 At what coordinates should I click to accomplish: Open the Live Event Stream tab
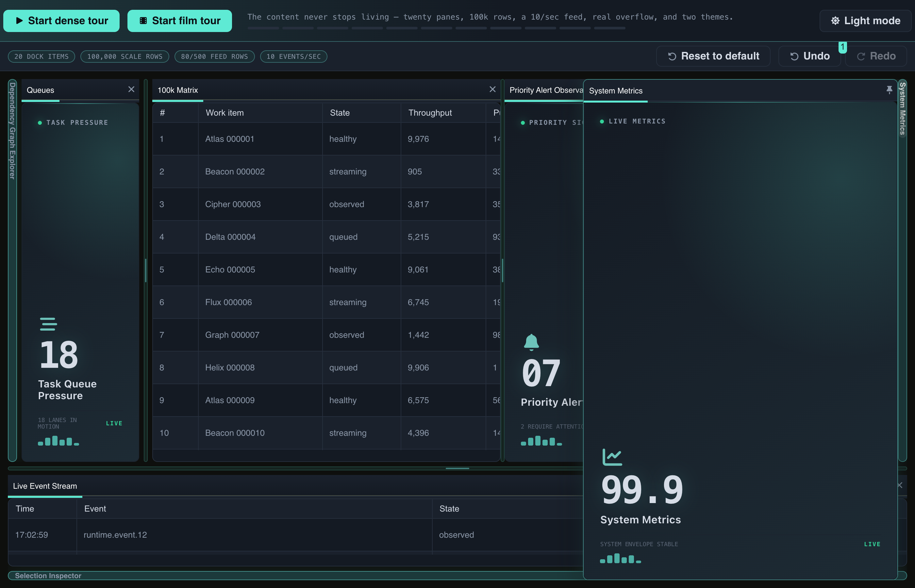(45, 486)
